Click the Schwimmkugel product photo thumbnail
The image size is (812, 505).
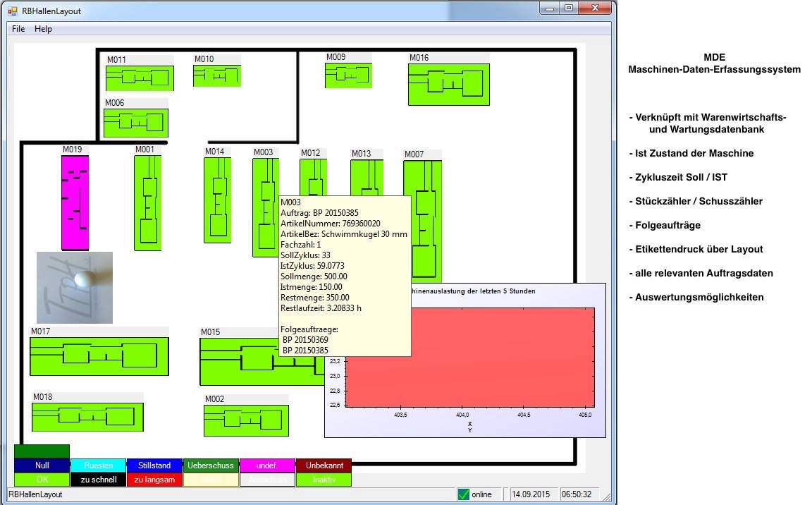tap(75, 288)
